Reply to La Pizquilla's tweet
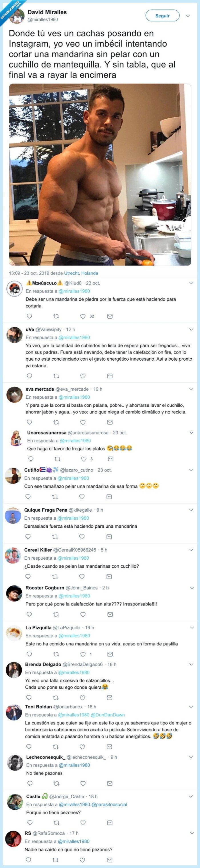 coord(29,654)
